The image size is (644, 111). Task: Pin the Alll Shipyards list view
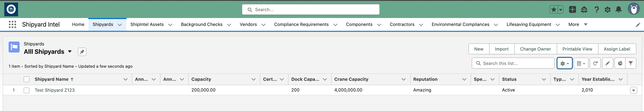82,52
